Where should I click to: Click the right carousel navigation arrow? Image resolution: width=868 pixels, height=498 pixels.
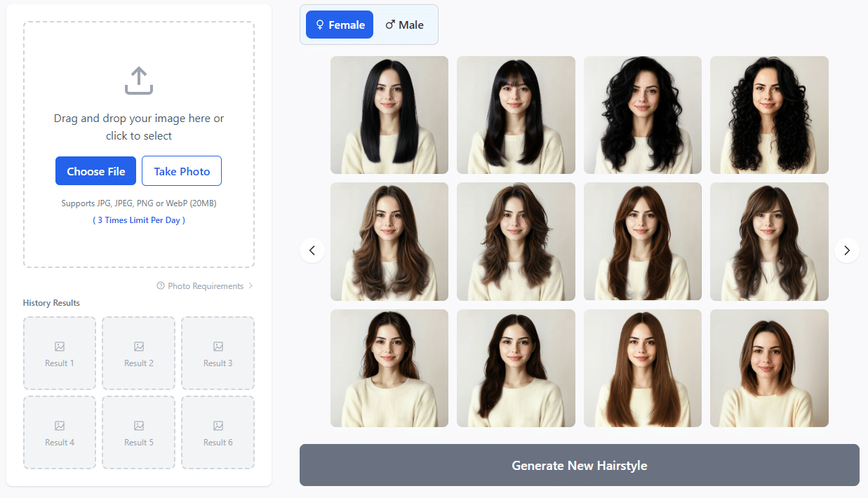point(847,250)
